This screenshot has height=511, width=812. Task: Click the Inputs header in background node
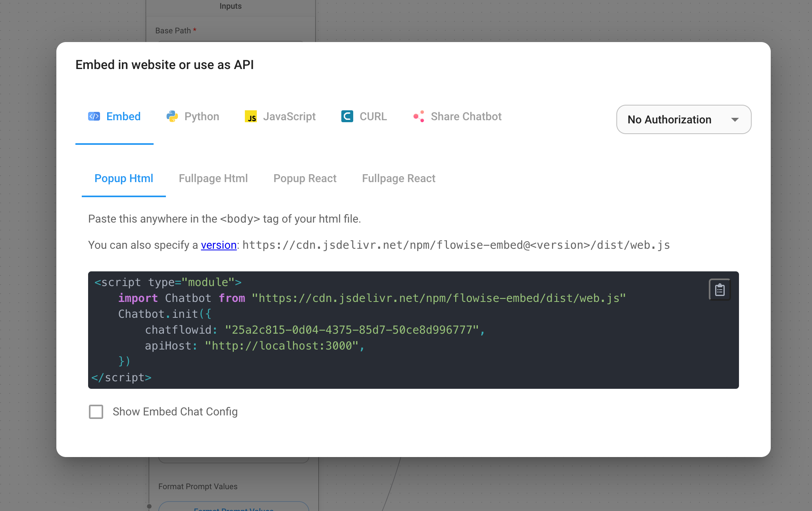pyautogui.click(x=231, y=6)
